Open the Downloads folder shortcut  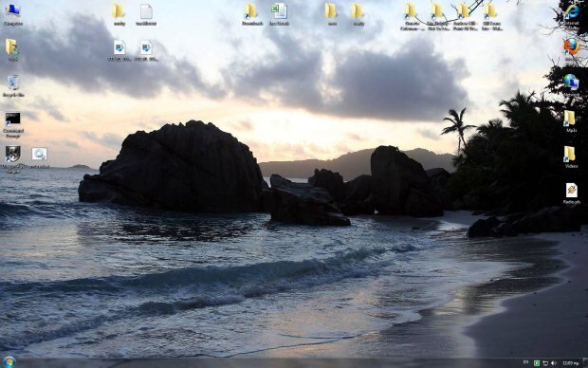tap(250, 10)
